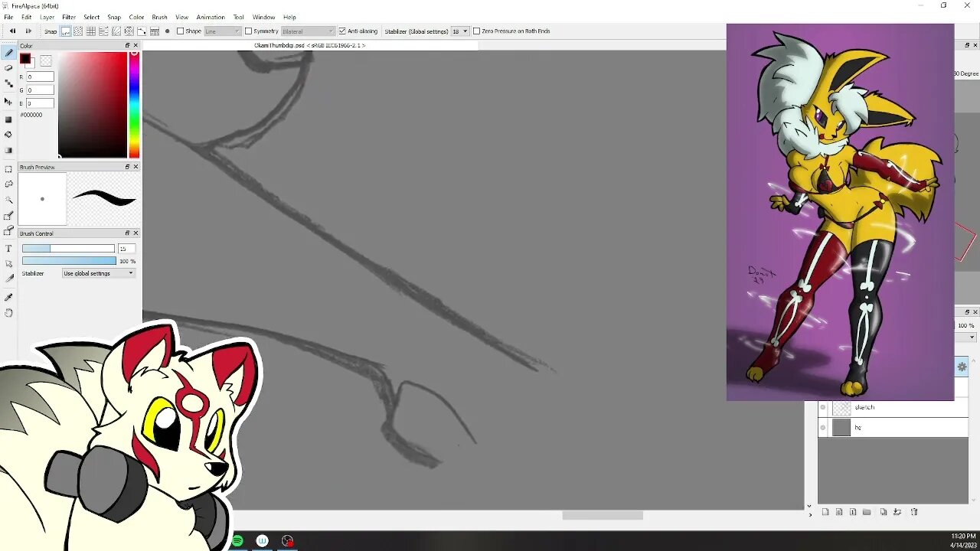The height and width of the screenshot is (551, 980).
Task: Enable curve snap guide
Action: (142, 31)
